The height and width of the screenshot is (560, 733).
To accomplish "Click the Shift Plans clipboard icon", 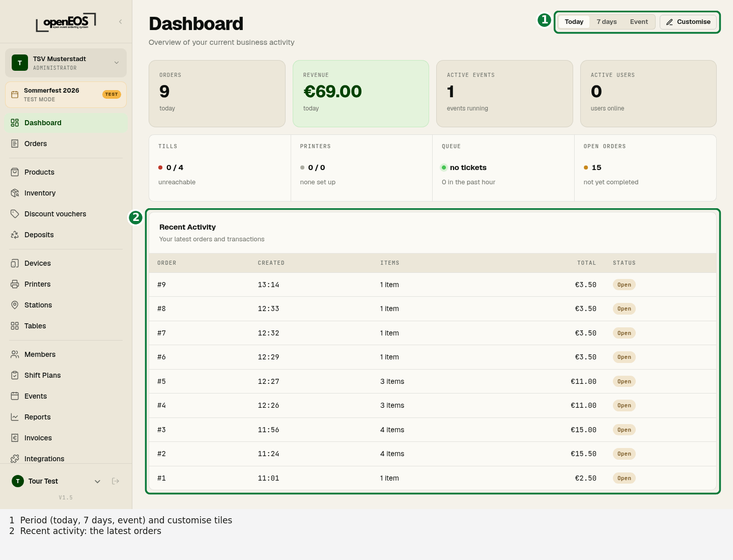I will [x=15, y=375].
